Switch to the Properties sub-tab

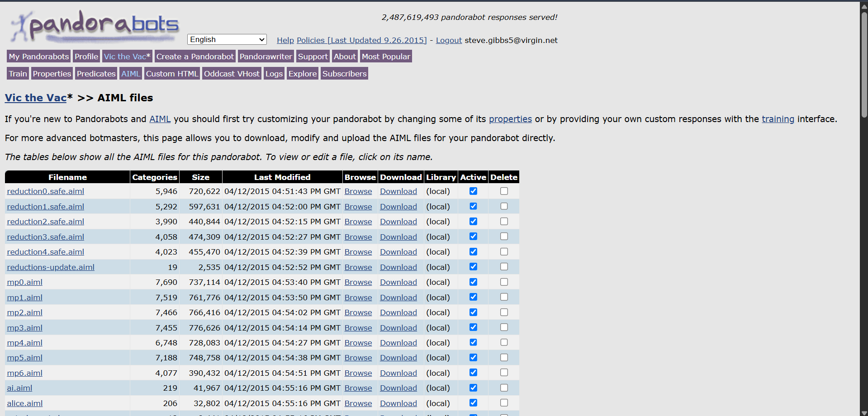pyautogui.click(x=52, y=74)
